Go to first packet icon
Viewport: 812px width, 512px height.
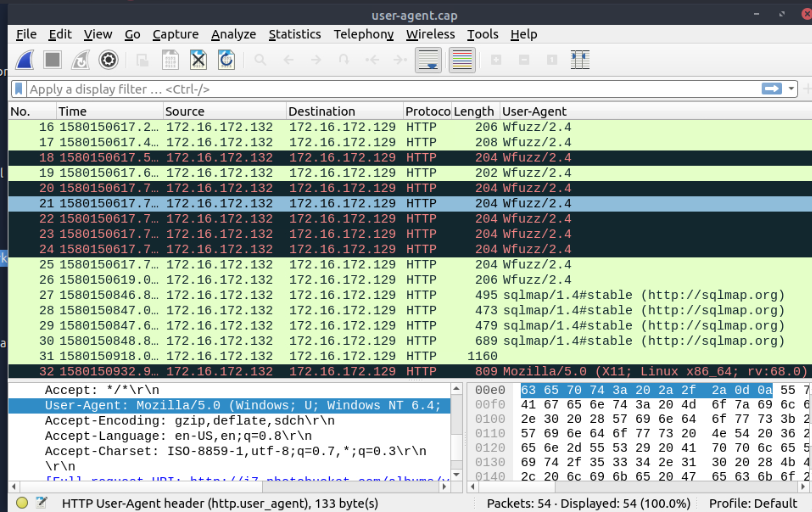372,60
